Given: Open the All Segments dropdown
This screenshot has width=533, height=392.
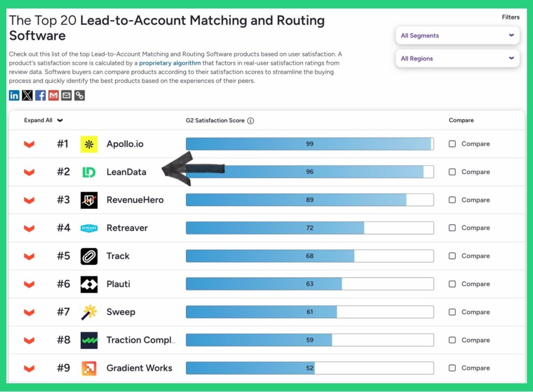Looking at the screenshot, I should click(x=457, y=35).
